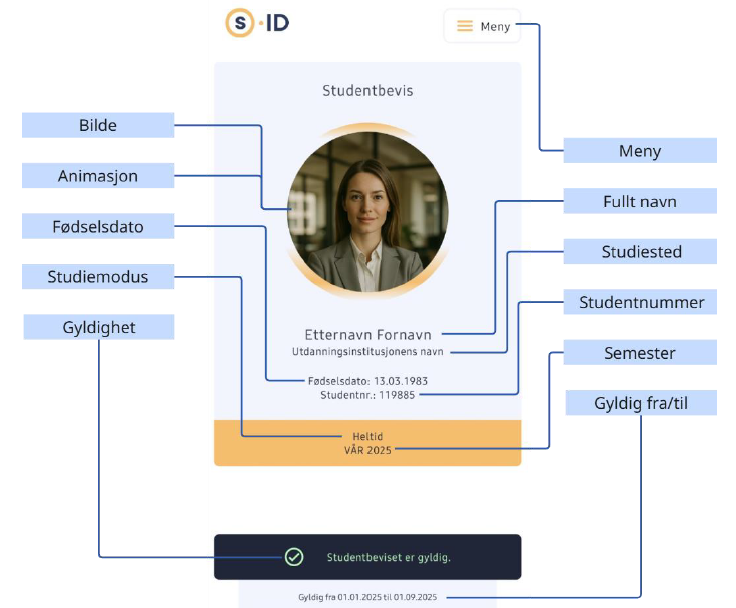This screenshot has width=736, height=608.
Task: Click the Heltid study mode text
Action: click(367, 437)
